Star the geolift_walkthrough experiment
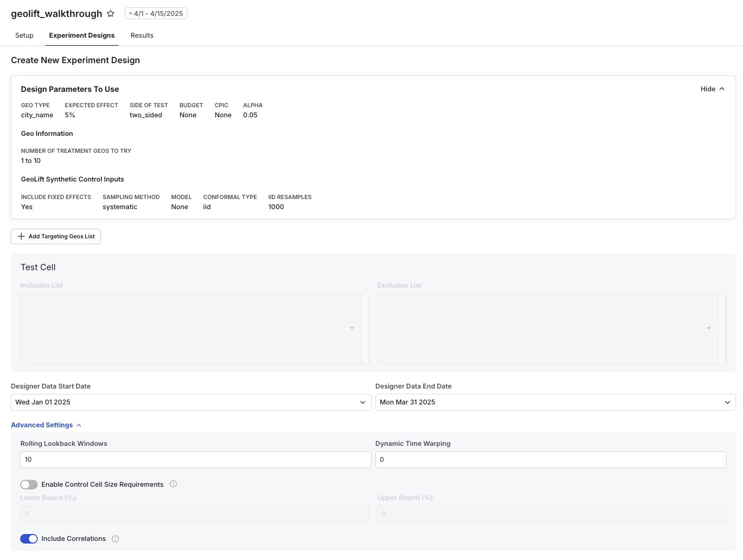This screenshot has height=560, width=743. coord(110,13)
